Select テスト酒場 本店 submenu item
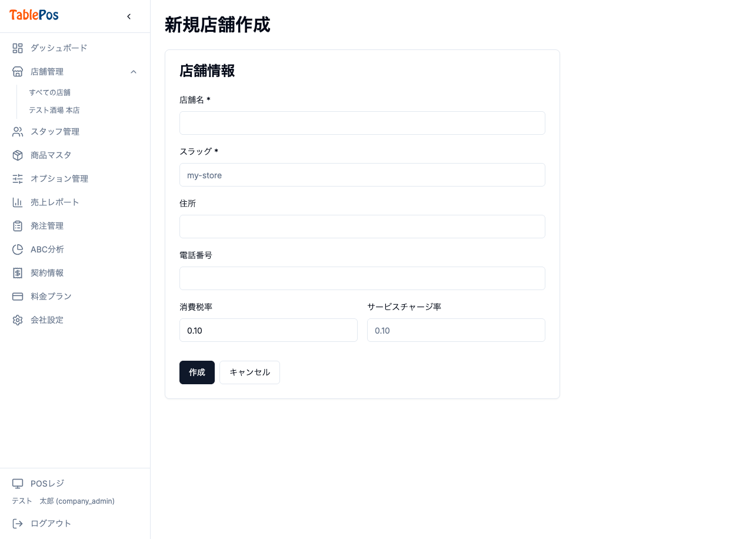The width and height of the screenshot is (756, 539). [54, 110]
